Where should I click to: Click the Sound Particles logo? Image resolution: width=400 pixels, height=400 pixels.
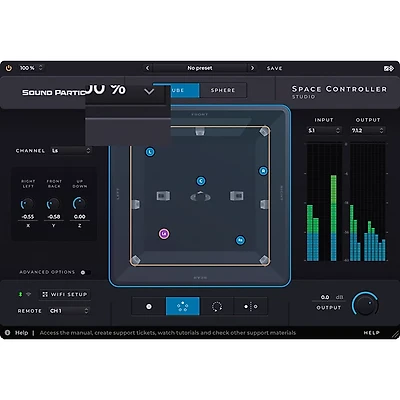pyautogui.click(x=53, y=92)
